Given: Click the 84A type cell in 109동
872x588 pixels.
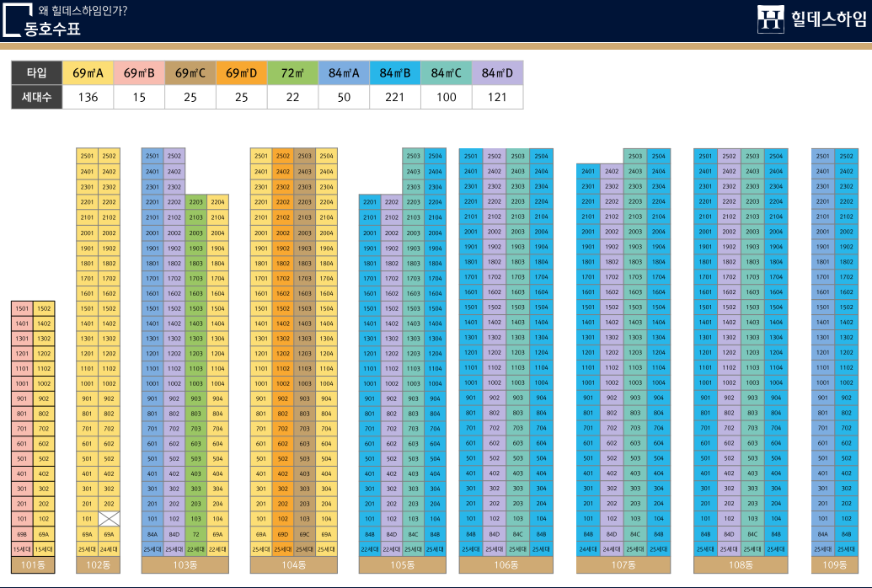Looking at the screenshot, I should [x=823, y=534].
